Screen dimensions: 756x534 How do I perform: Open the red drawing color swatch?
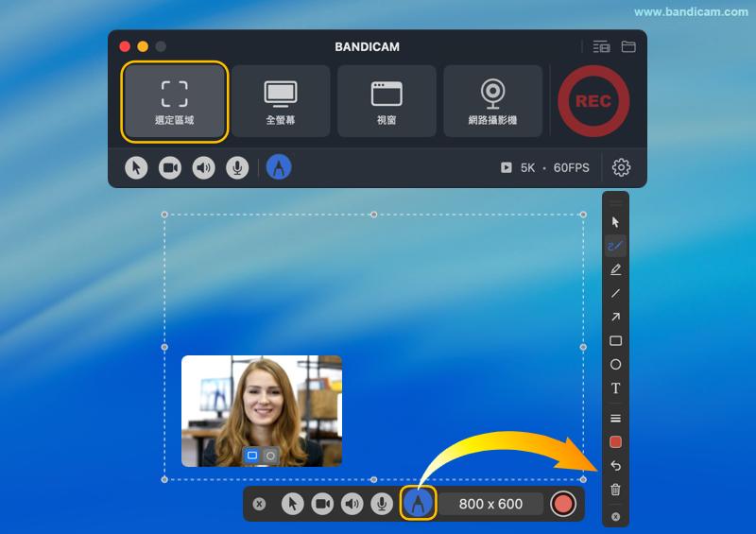615,441
